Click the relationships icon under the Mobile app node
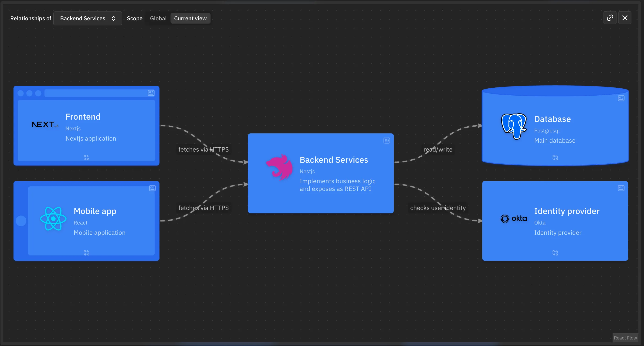Screen dimensions: 644x346 click(x=86, y=253)
